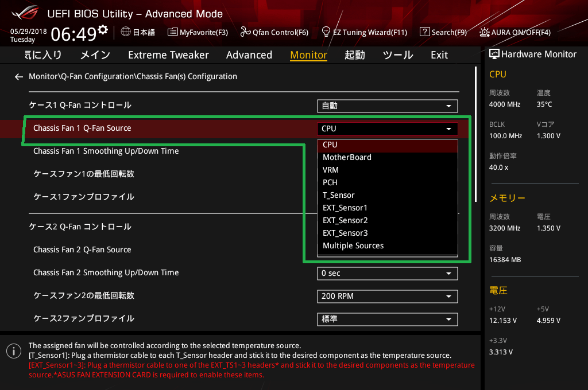Open MyFavorite(F3) list
The image size is (588, 390).
(x=198, y=32)
